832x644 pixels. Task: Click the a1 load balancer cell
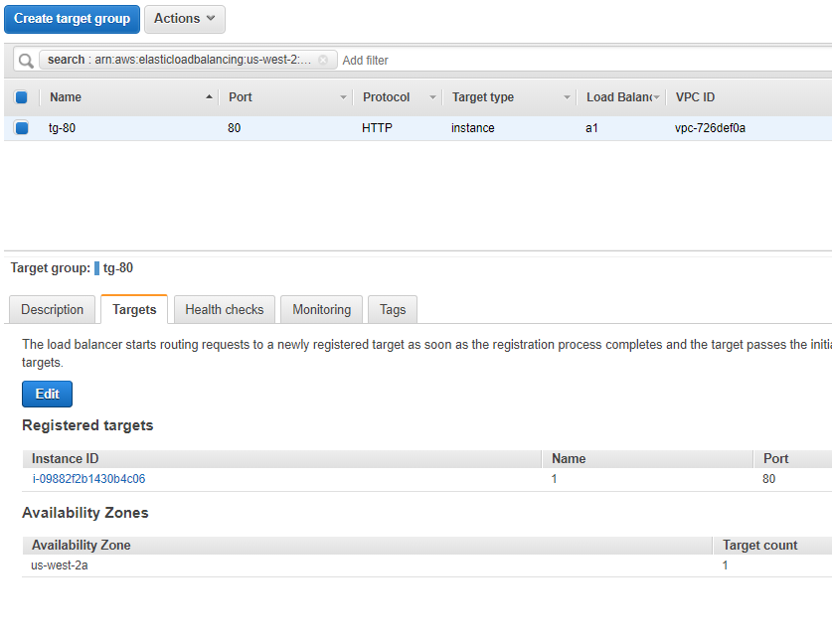(x=591, y=128)
